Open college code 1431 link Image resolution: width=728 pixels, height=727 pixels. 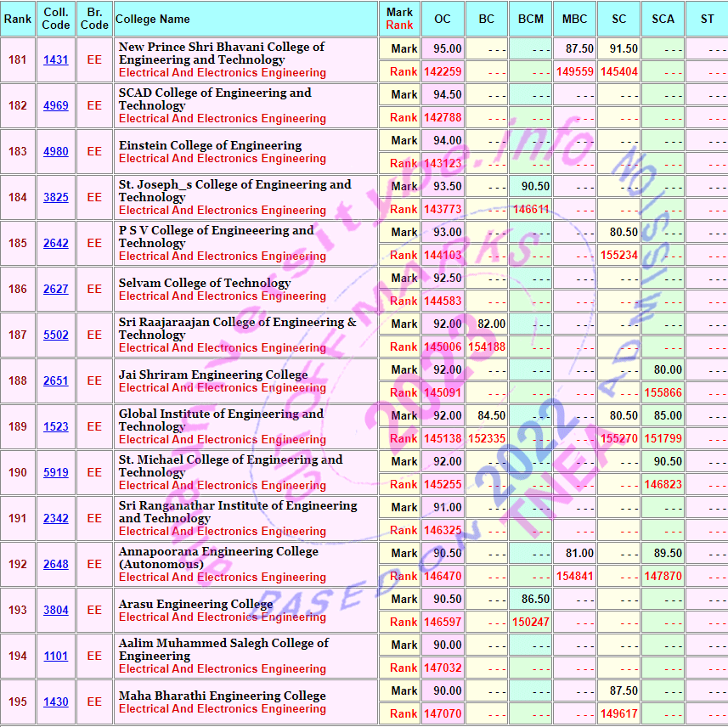56,60
